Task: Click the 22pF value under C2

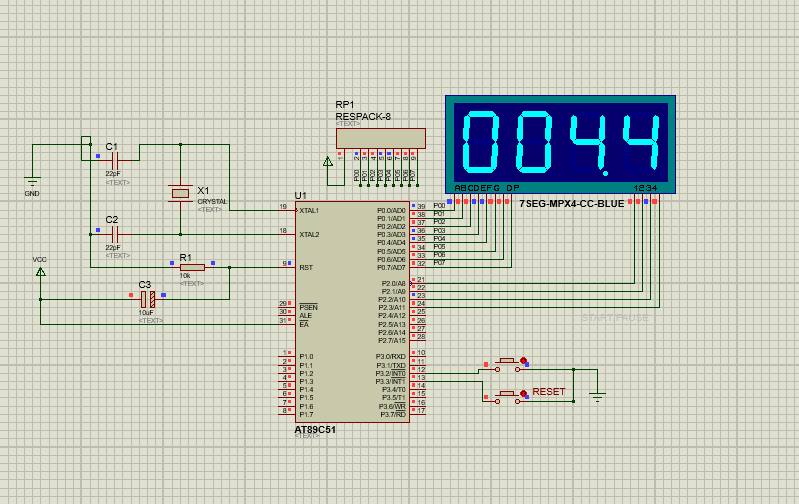Action: tap(113, 247)
